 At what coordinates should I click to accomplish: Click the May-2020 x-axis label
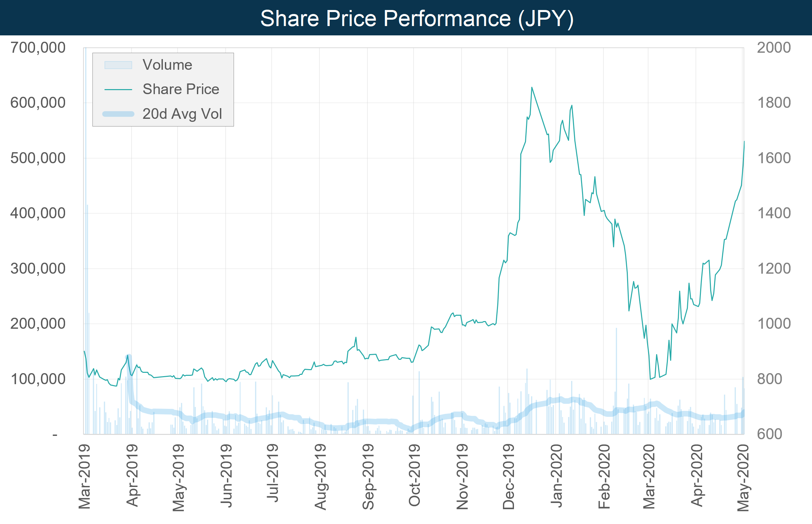coord(743,477)
